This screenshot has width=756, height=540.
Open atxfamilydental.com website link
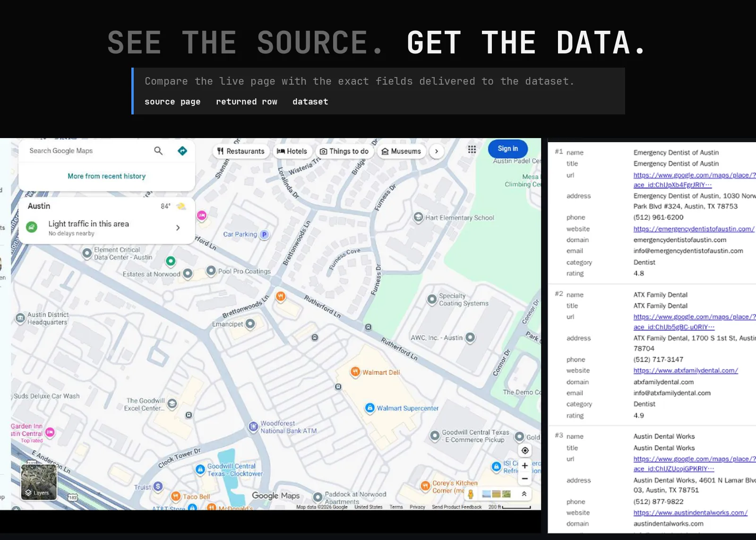[x=686, y=371]
